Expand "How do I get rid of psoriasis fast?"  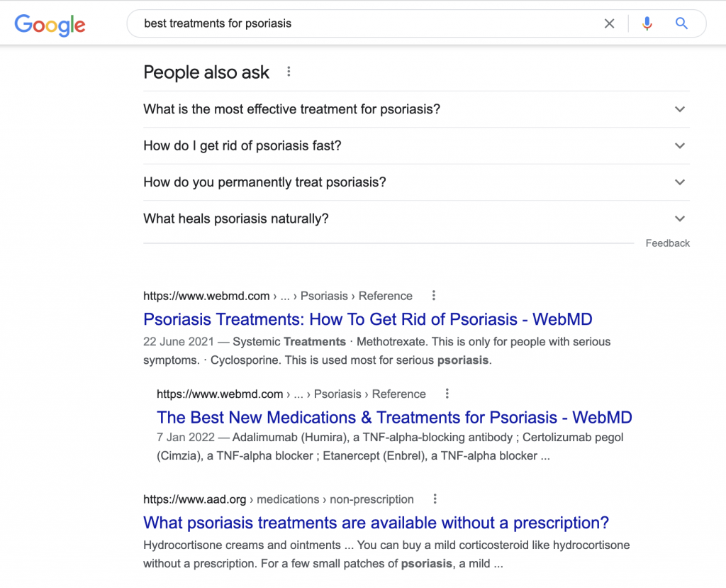click(x=416, y=146)
